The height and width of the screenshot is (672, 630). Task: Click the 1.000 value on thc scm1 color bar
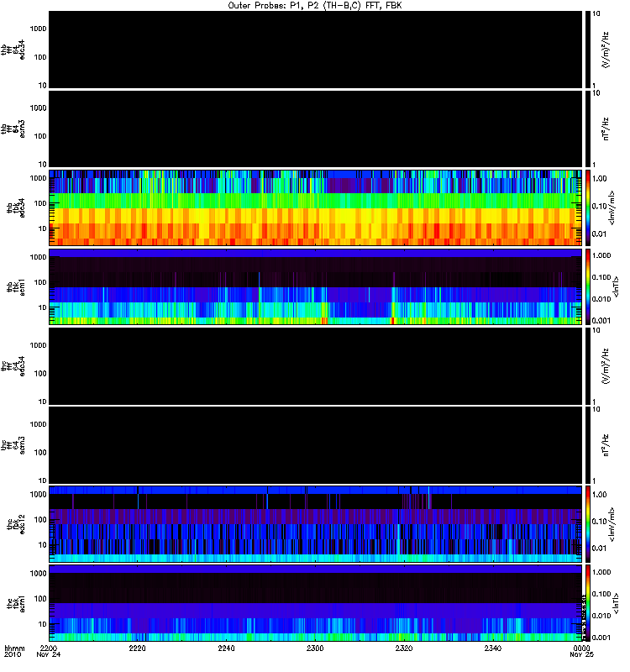tap(601, 572)
